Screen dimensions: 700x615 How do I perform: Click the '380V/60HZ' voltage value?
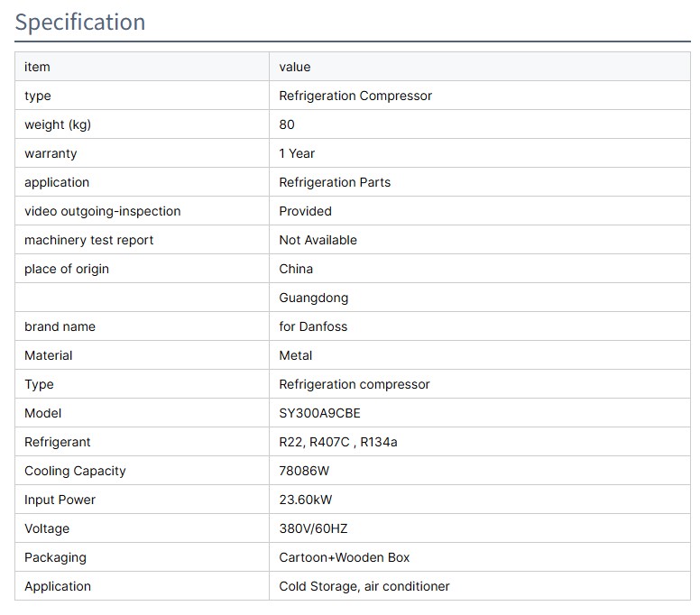(x=313, y=528)
